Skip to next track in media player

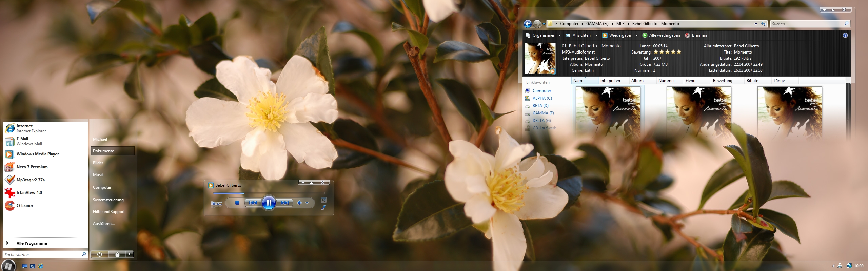[284, 203]
